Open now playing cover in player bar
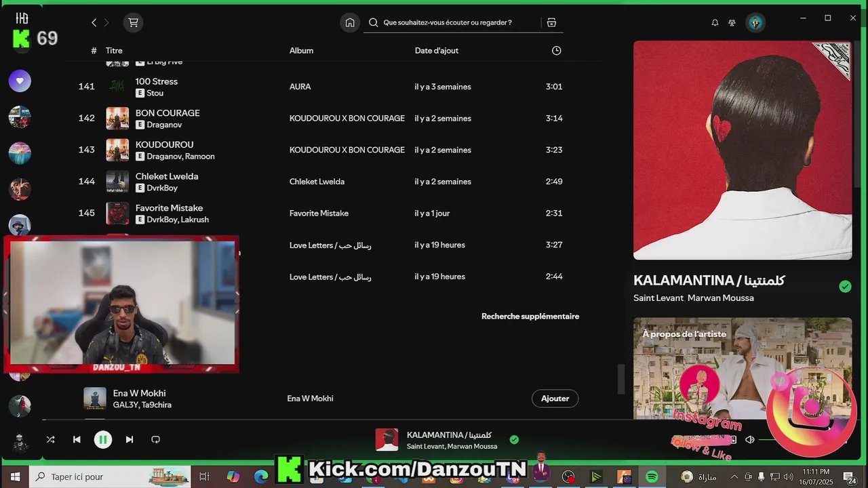The width and height of the screenshot is (868, 488). tap(387, 439)
